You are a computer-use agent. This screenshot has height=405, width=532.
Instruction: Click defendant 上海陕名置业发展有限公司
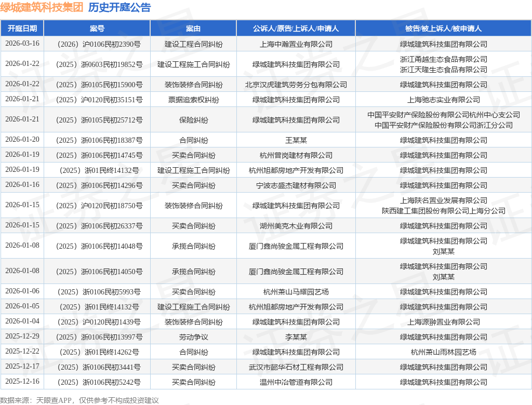click(444, 200)
